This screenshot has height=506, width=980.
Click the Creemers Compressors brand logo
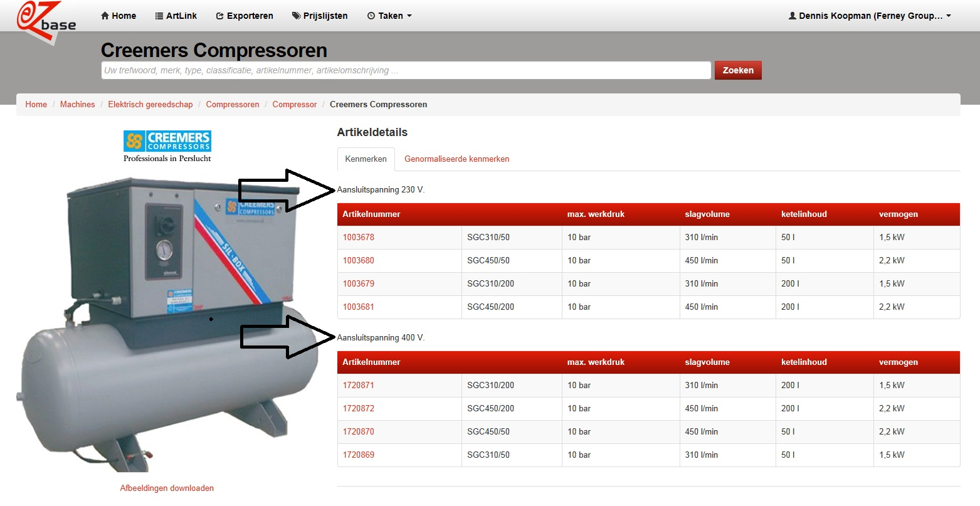[x=167, y=146]
